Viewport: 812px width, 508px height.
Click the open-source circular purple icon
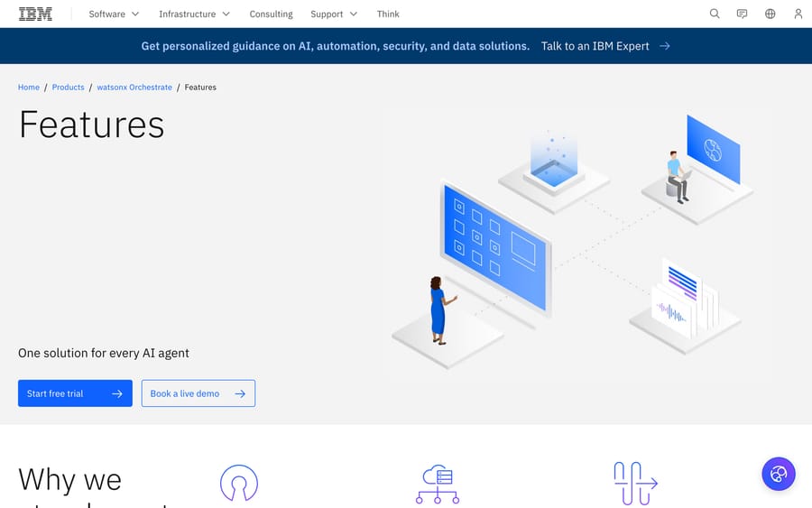239,483
